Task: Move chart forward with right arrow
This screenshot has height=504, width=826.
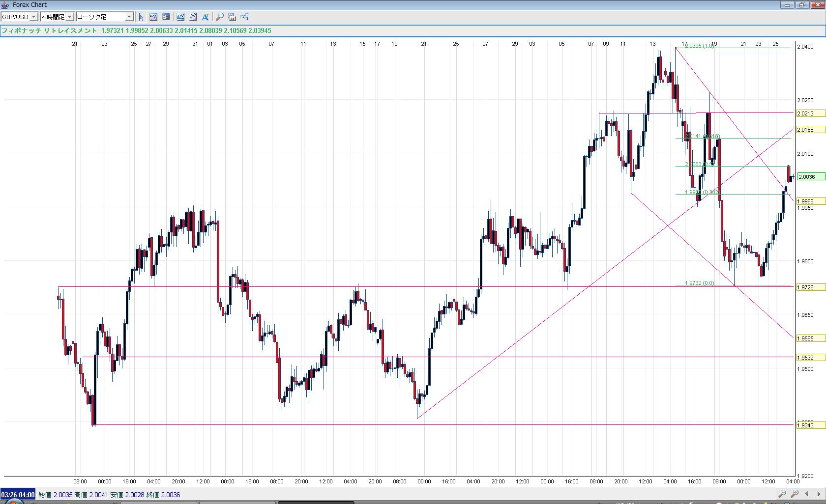Action: (x=818, y=494)
